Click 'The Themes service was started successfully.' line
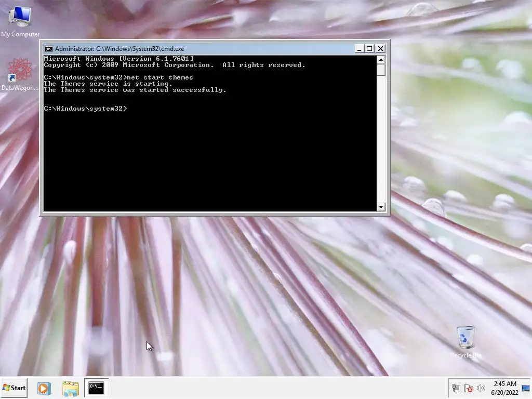 pos(135,90)
